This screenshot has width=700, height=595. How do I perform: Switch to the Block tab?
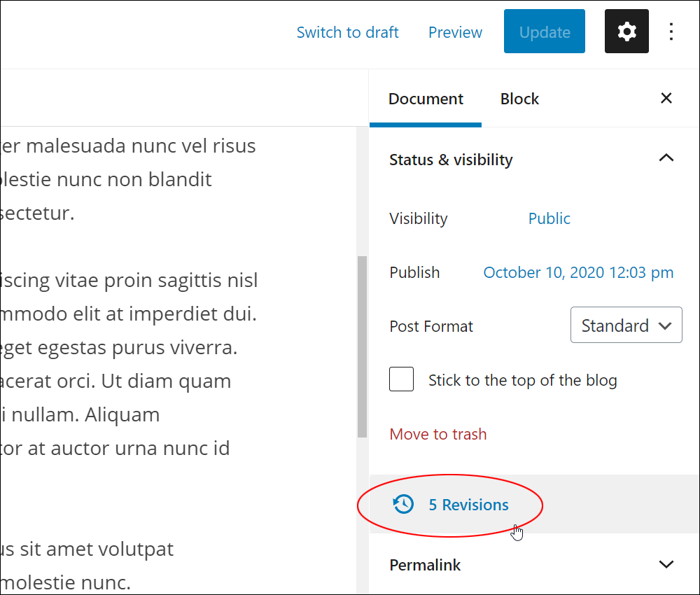click(x=519, y=99)
